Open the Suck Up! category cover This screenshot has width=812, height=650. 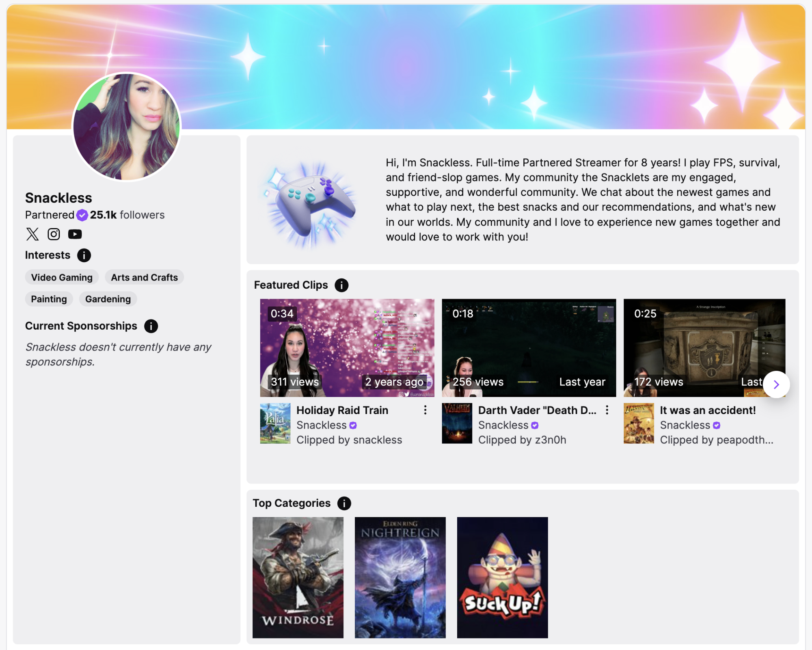[503, 577]
